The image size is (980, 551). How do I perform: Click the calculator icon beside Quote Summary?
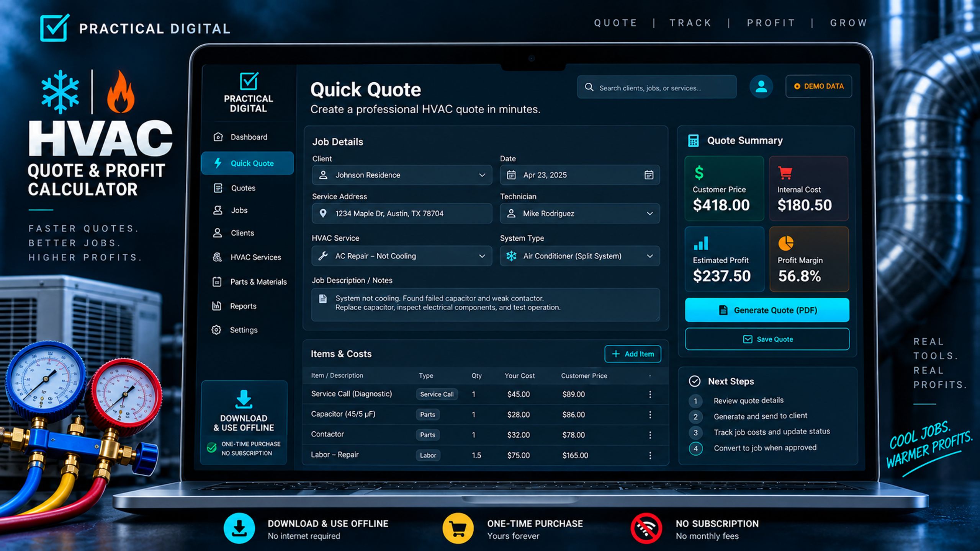point(693,140)
